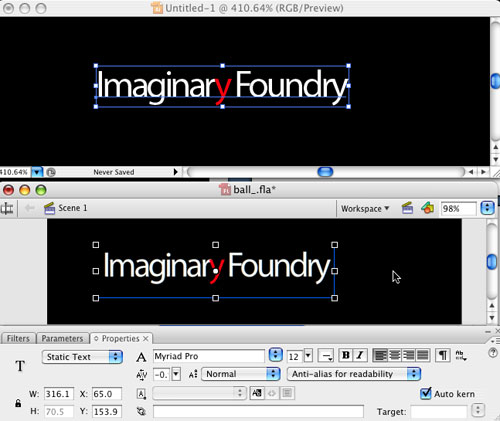
Task: Close the Properties tab with its X
Action: [x=146, y=339]
